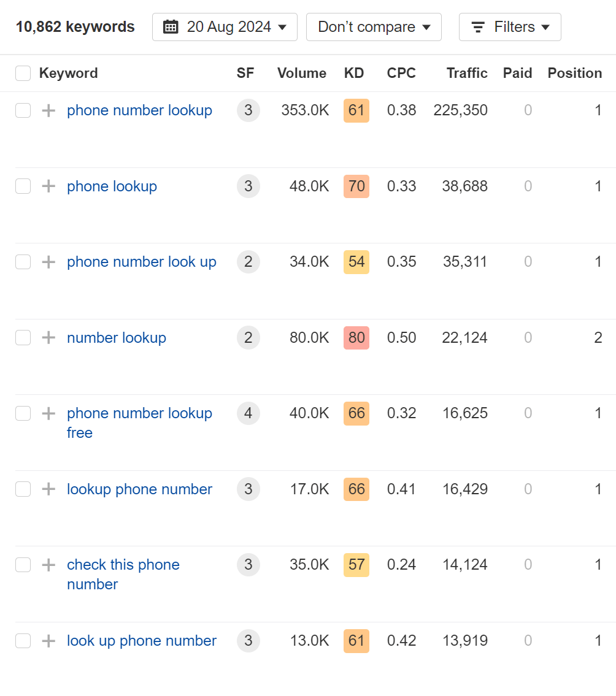Click the plus icon beside "lookup phone number"
Screen dimensions: 616x696
click(x=48, y=489)
